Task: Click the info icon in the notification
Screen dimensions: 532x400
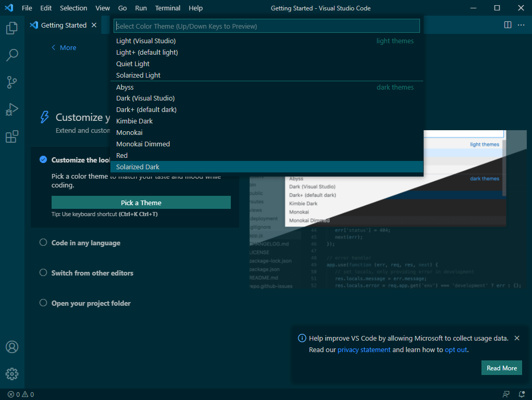Action: [302, 338]
